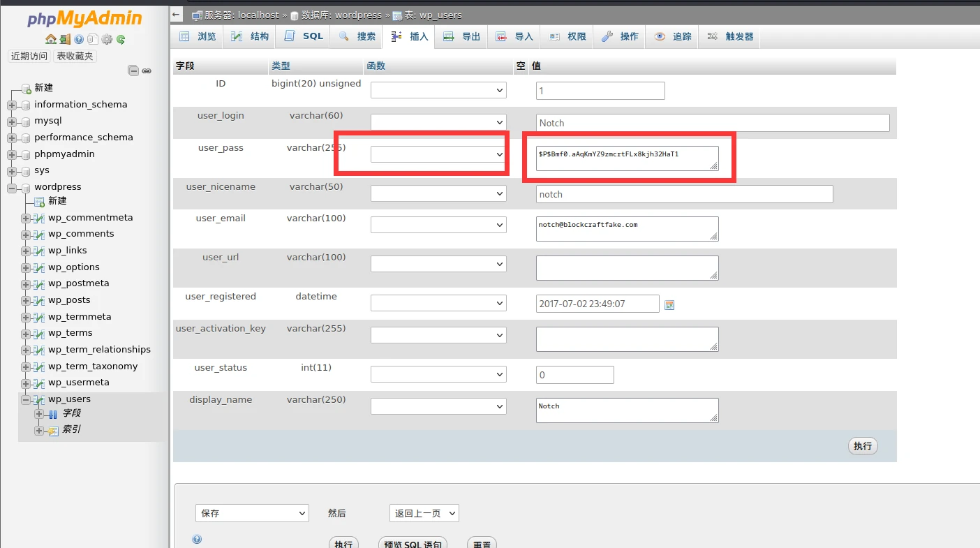Open the 操作 (Operations) tab
980x548 pixels.
coord(620,36)
